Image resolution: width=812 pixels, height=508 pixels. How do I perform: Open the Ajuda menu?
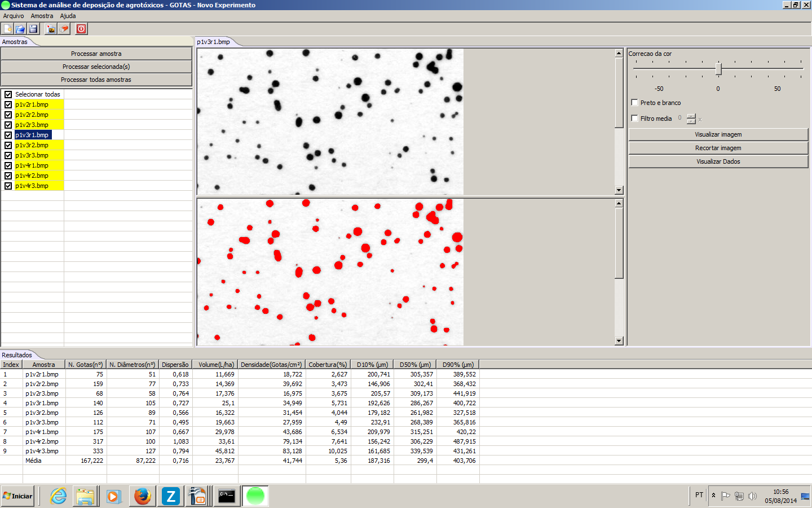click(x=68, y=16)
